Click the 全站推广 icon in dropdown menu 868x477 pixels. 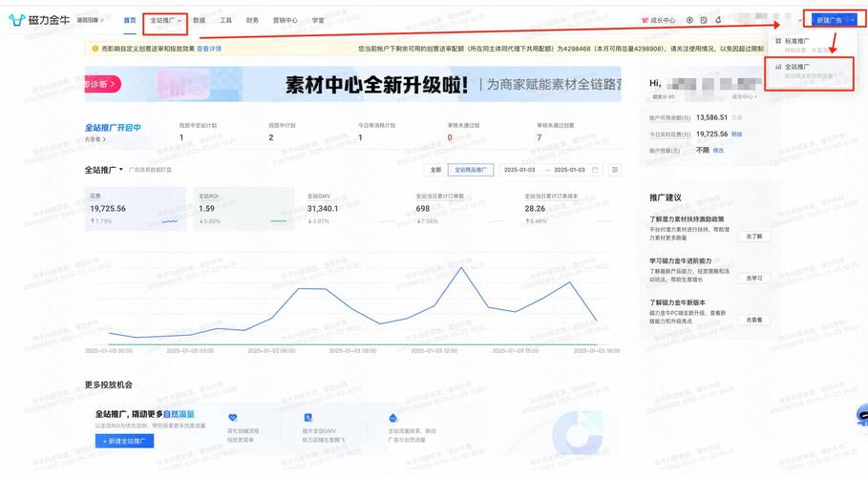(778, 68)
